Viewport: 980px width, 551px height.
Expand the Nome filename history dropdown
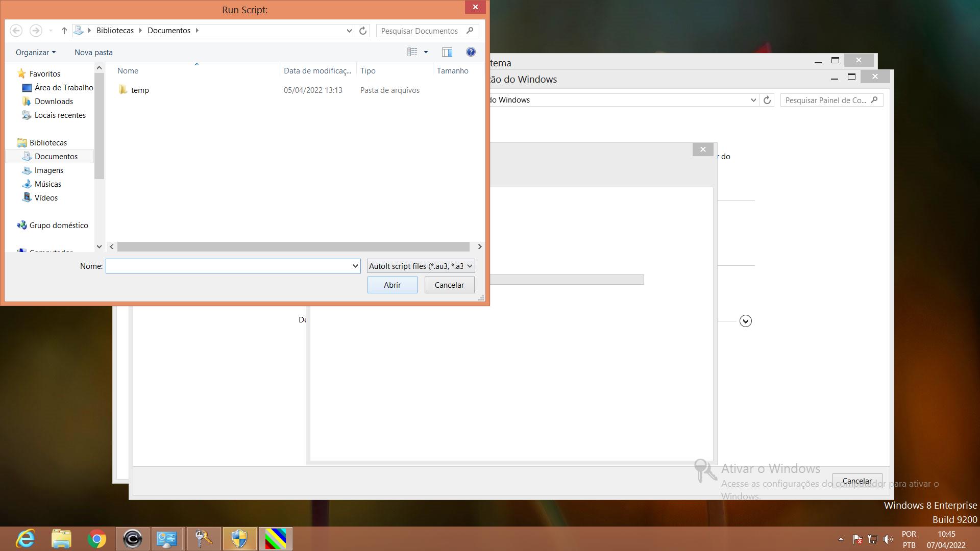click(x=355, y=266)
